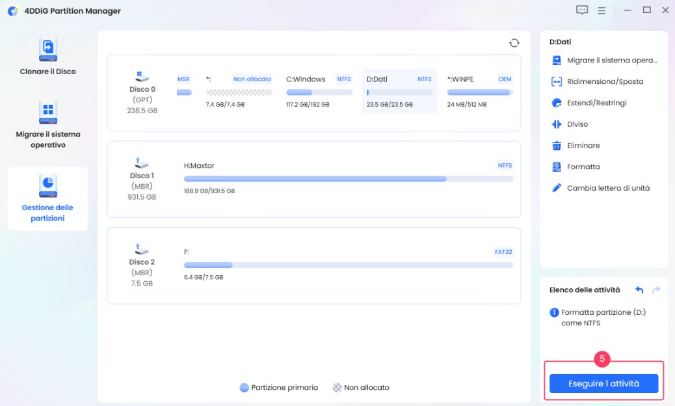
Task: Close the 4DDiG Partition Manager window
Action: [x=665, y=10]
